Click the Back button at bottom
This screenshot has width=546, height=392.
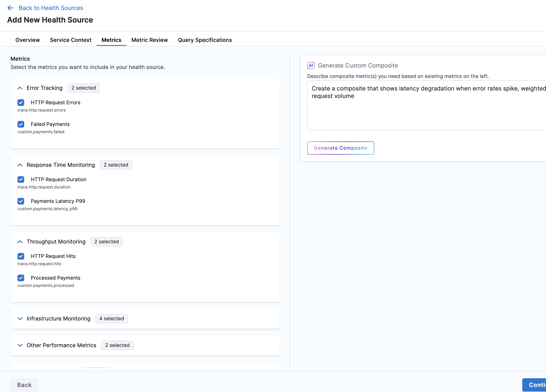click(24, 385)
